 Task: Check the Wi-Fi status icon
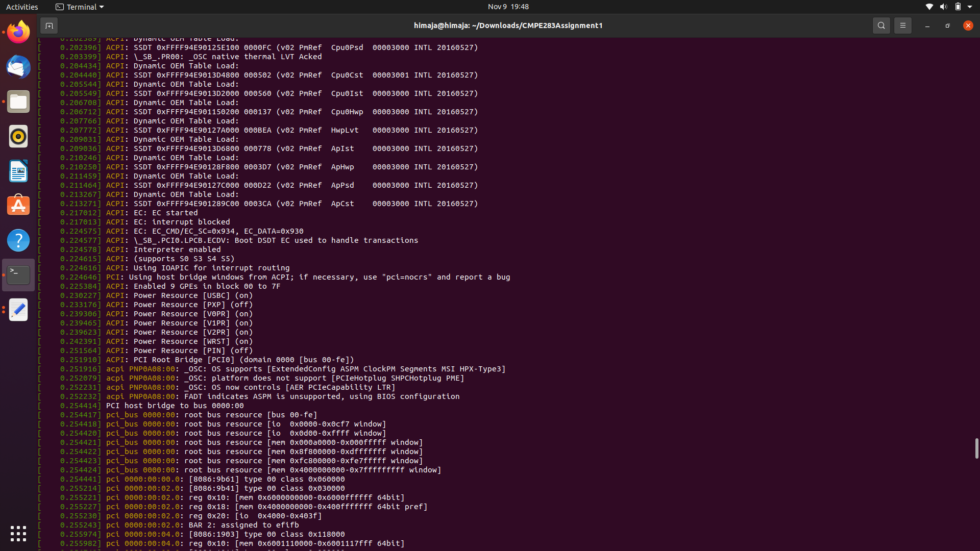929,7
